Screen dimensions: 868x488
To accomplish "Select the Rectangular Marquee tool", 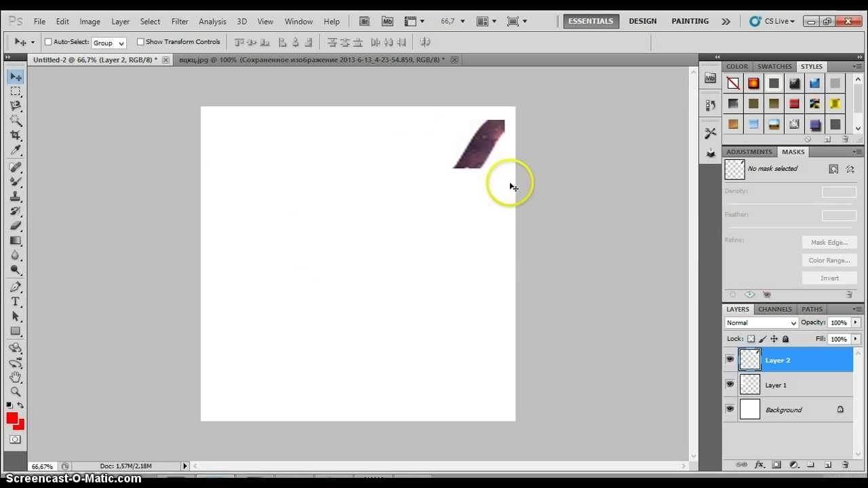I will 16,91.
